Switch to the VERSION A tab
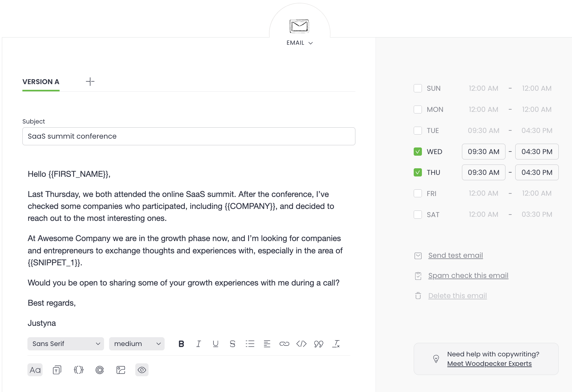This screenshot has height=392, width=572. point(40,82)
